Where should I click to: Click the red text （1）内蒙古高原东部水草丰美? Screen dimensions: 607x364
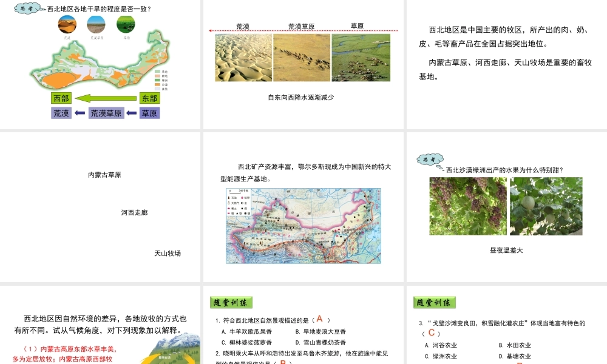coord(65,354)
